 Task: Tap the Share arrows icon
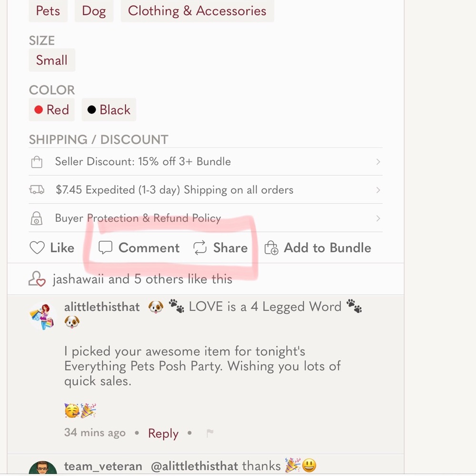200,248
